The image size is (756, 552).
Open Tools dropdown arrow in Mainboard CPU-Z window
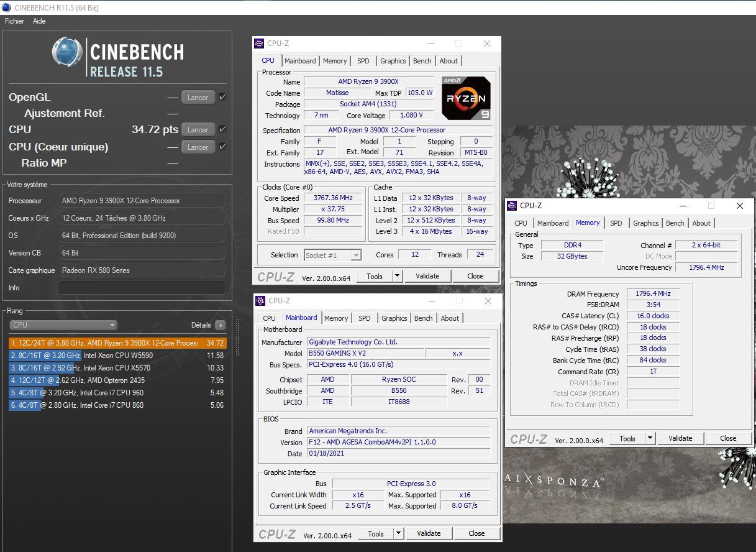(x=399, y=533)
